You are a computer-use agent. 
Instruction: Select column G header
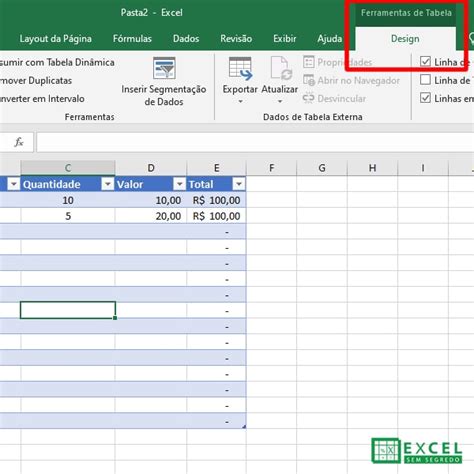(322, 168)
